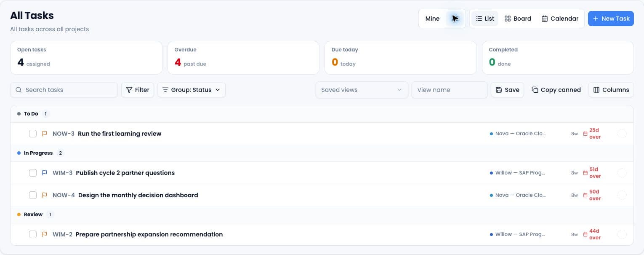Image resolution: width=644 pixels, height=255 pixels.
Task: Create a New Task
Action: [611, 19]
